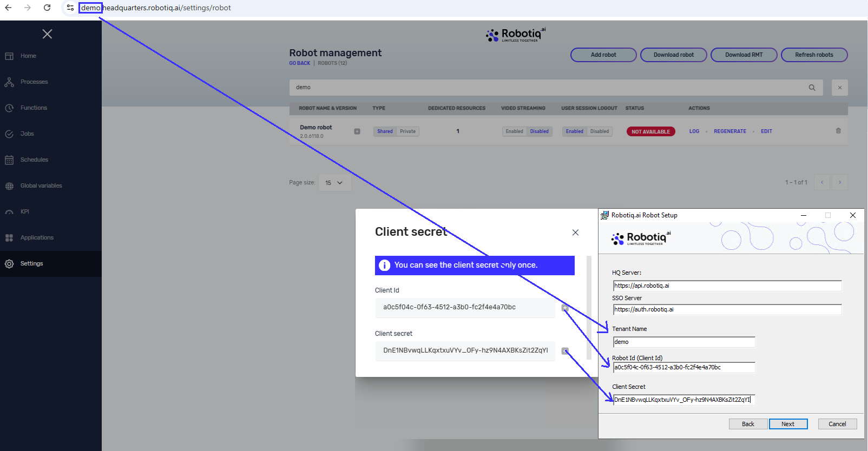The image size is (868, 451).
Task: Click the Functions sidebar icon
Action: pos(9,108)
